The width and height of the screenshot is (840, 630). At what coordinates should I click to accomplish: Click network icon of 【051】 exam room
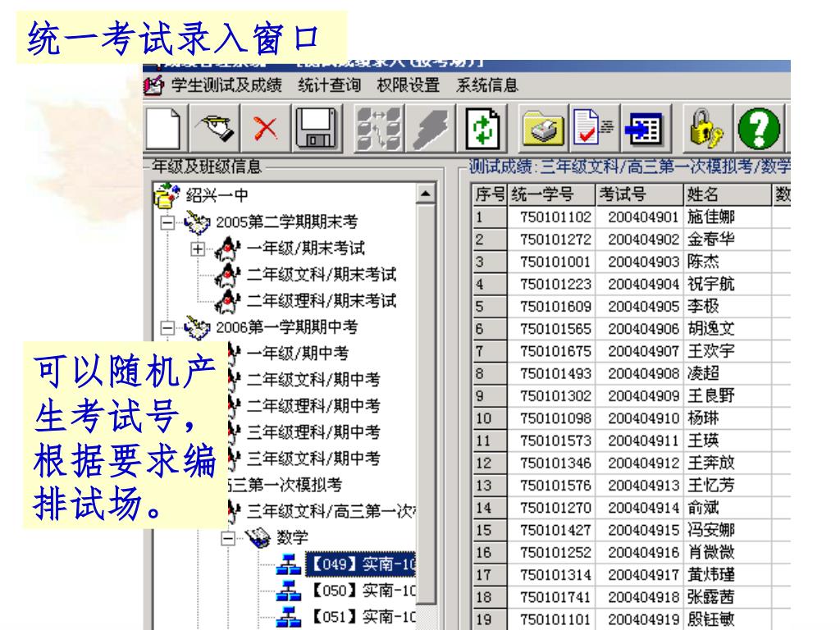(288, 617)
